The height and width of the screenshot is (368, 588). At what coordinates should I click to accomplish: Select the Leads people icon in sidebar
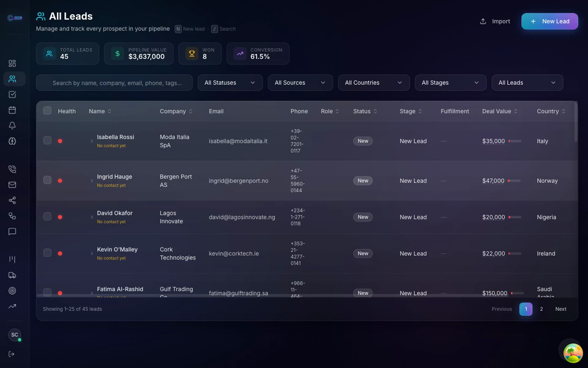click(12, 79)
